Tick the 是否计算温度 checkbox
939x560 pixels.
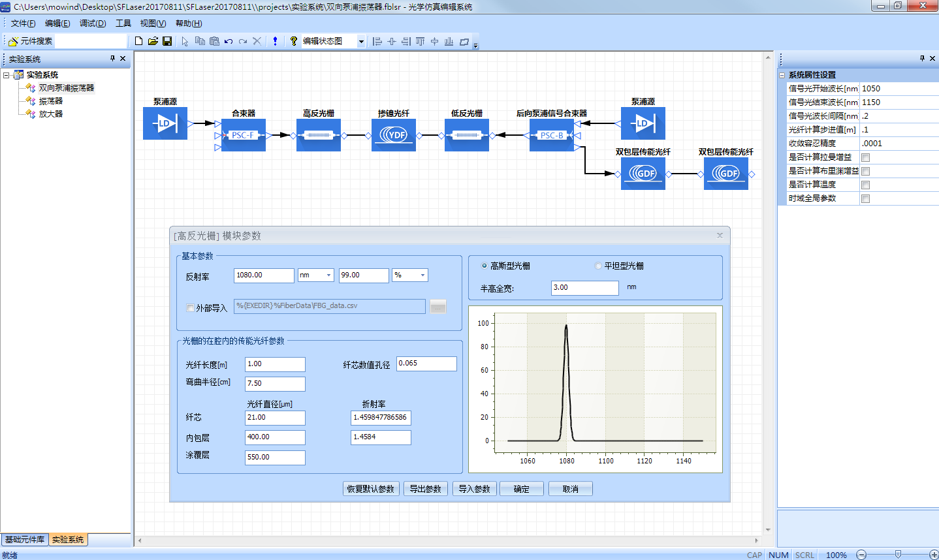pyautogui.click(x=865, y=185)
